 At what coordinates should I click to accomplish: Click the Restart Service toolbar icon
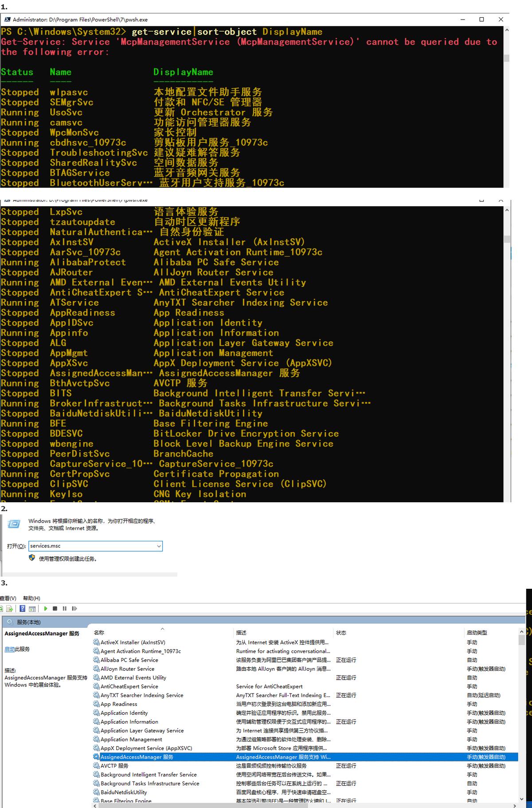[74, 608]
